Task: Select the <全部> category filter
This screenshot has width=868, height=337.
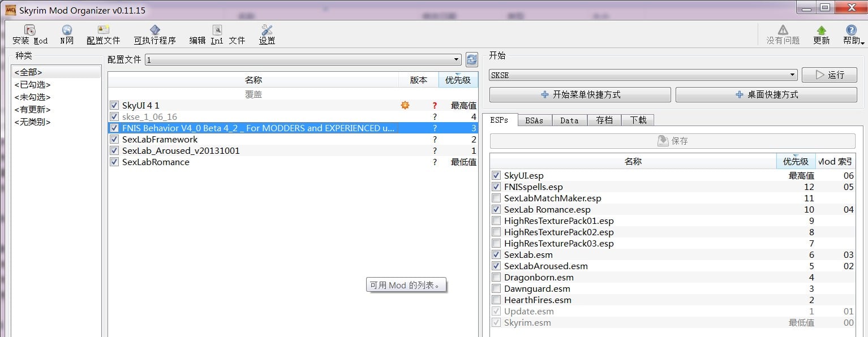Action: click(x=56, y=72)
